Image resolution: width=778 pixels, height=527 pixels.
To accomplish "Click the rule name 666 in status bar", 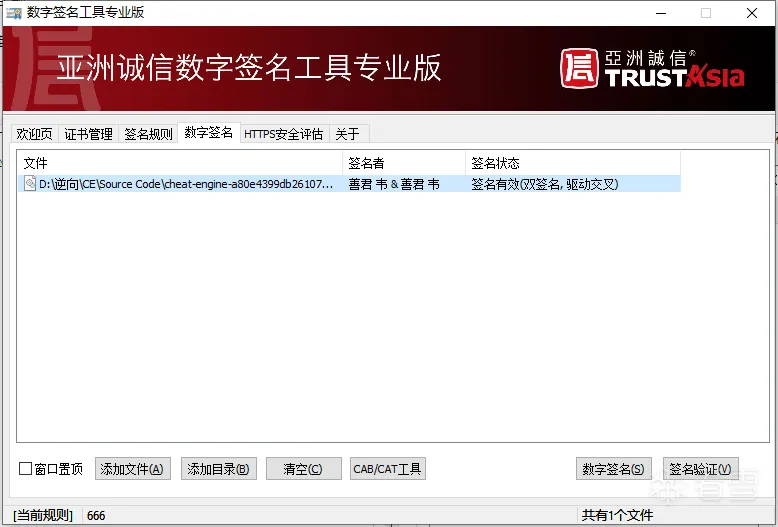I will tap(96, 516).
